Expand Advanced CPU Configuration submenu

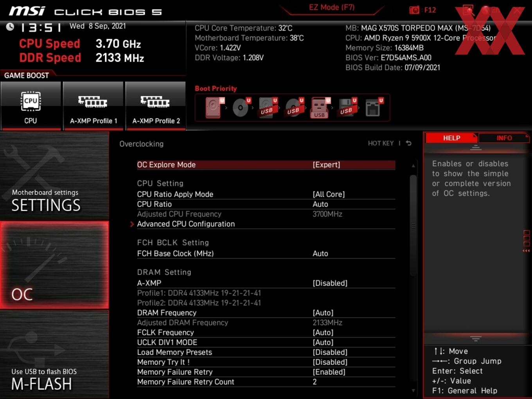point(186,224)
